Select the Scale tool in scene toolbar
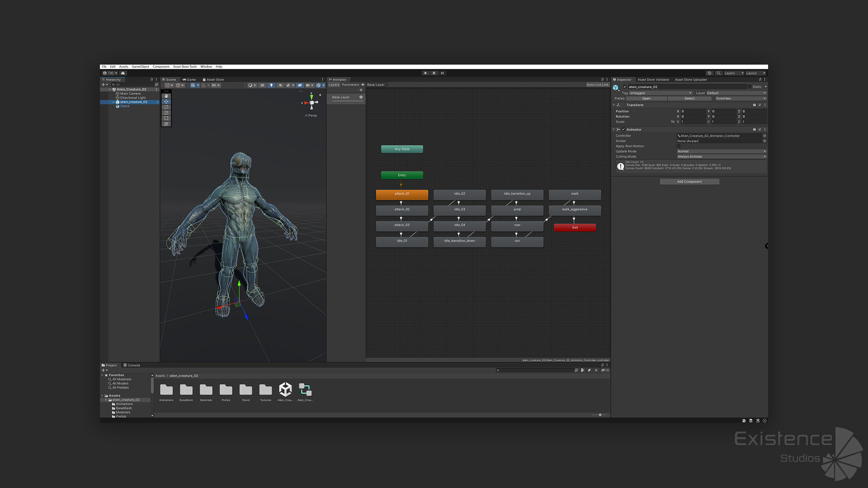Screen dimensions: 868x488 tap(166, 113)
